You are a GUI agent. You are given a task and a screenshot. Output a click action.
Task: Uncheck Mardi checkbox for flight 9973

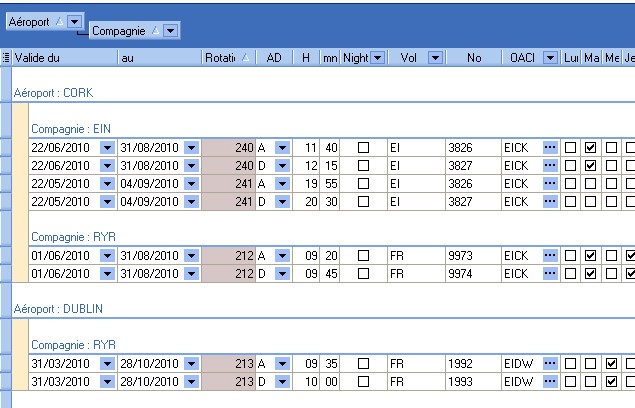(x=590, y=256)
